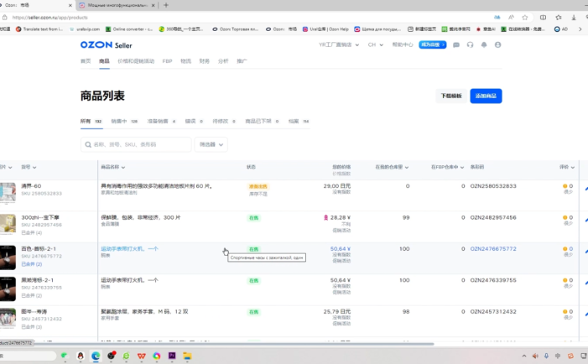Open the 帮助中心 help center link

click(x=403, y=44)
